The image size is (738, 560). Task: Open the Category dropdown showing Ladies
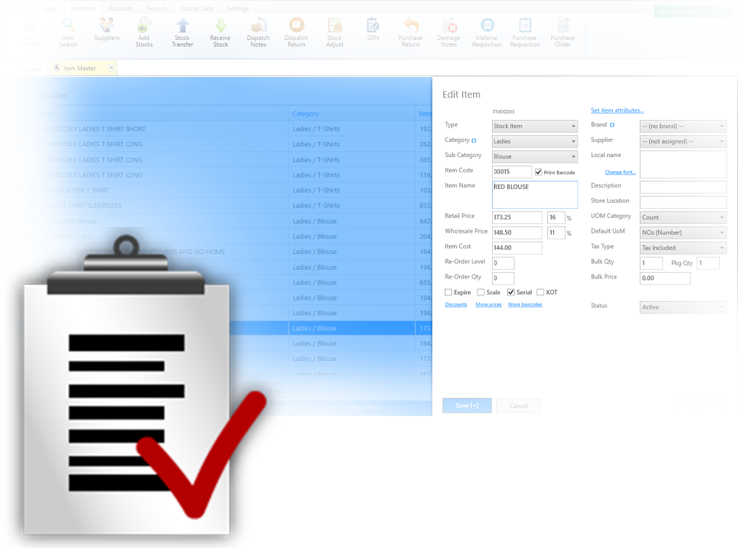click(x=535, y=141)
